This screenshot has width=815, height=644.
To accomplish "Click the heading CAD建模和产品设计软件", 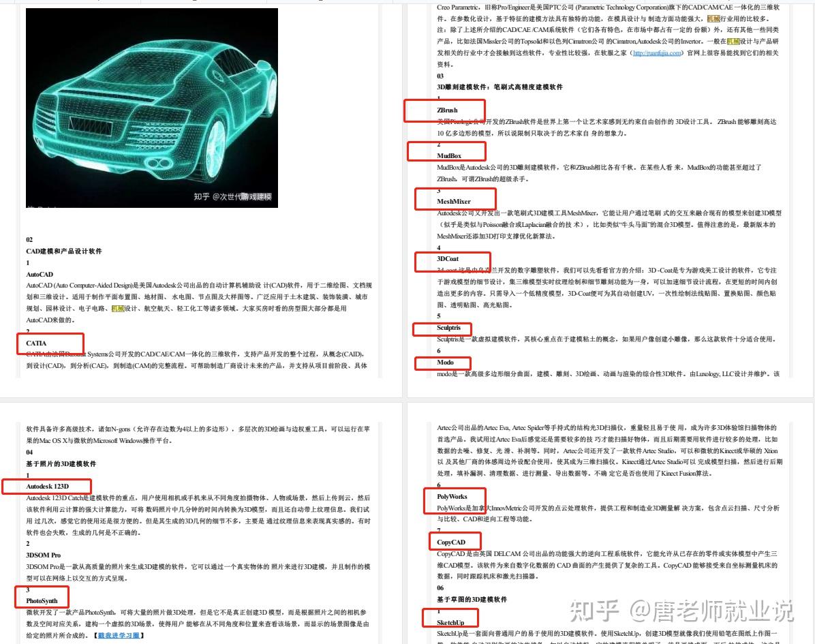I will (64, 251).
